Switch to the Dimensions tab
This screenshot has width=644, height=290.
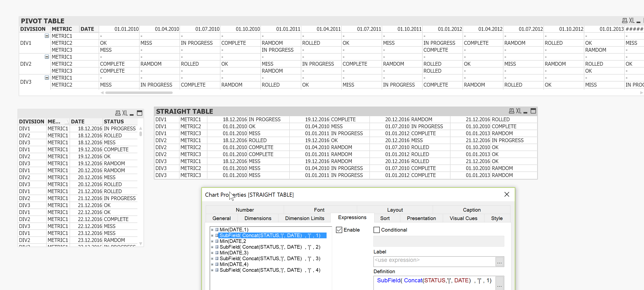click(x=258, y=218)
